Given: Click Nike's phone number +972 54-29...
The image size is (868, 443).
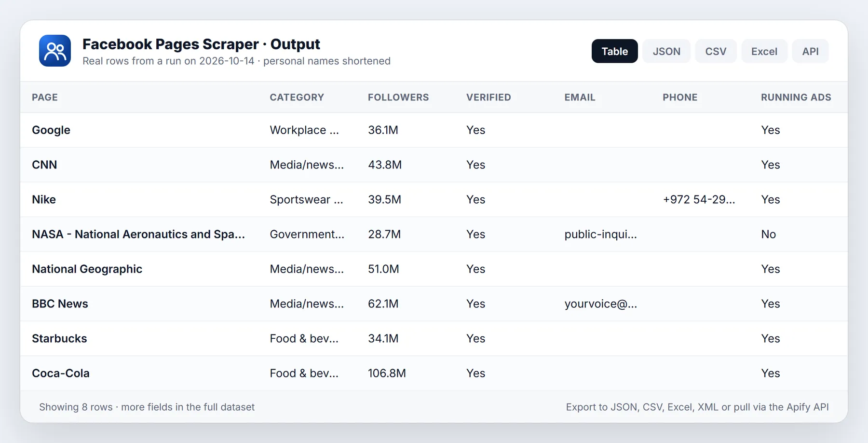Looking at the screenshot, I should pos(699,200).
